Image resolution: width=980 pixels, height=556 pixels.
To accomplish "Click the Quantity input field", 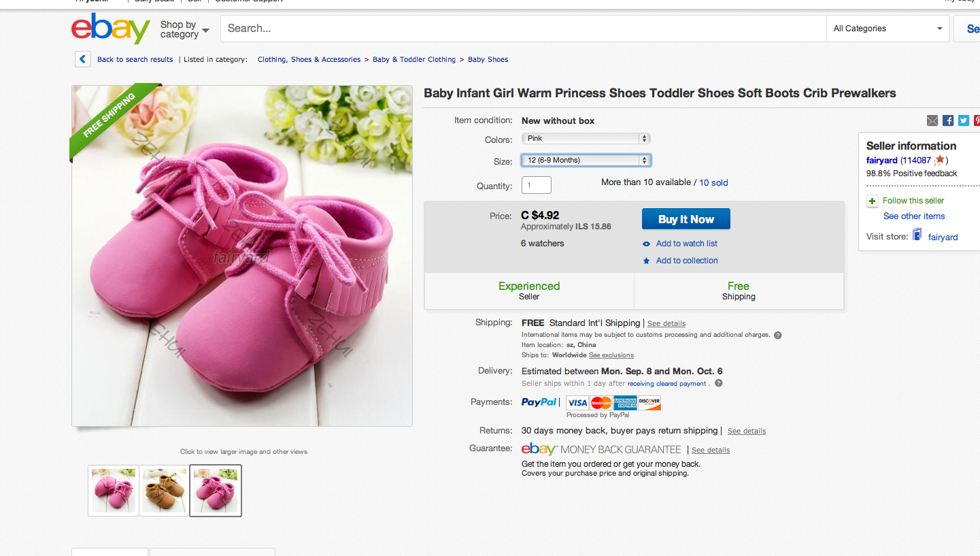I will pyautogui.click(x=536, y=185).
